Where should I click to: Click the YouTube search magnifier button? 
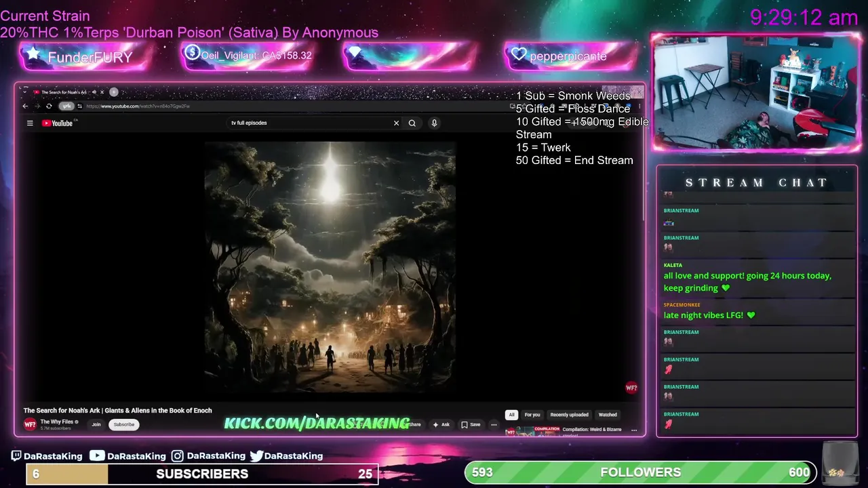pyautogui.click(x=412, y=123)
